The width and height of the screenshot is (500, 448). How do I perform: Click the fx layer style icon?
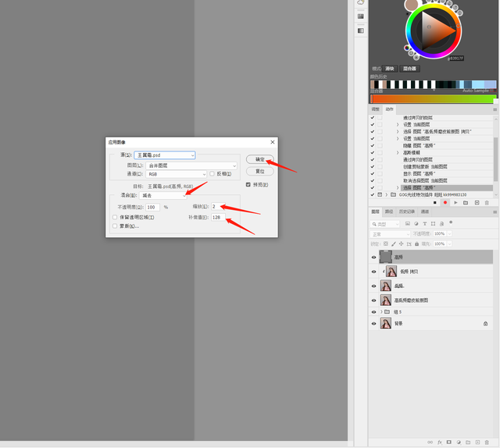click(440, 443)
